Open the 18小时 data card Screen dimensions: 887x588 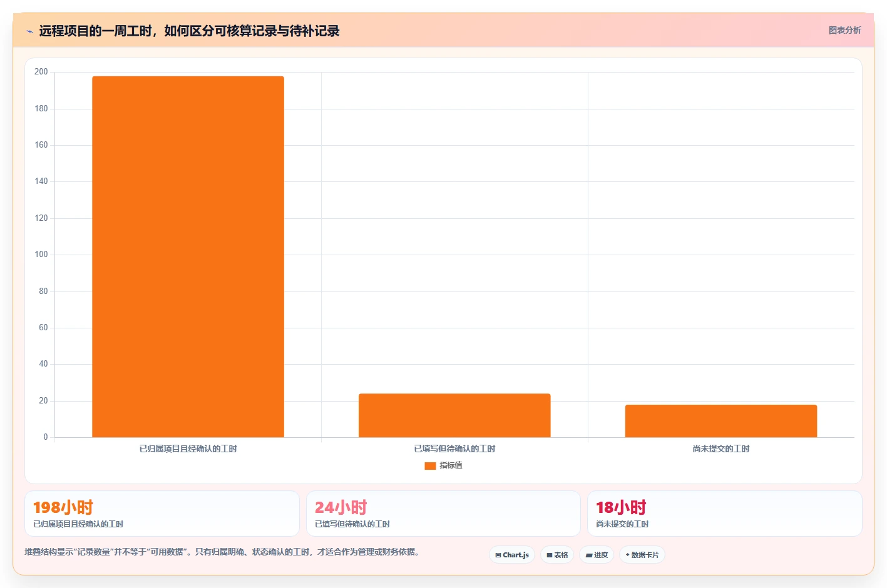point(724,514)
